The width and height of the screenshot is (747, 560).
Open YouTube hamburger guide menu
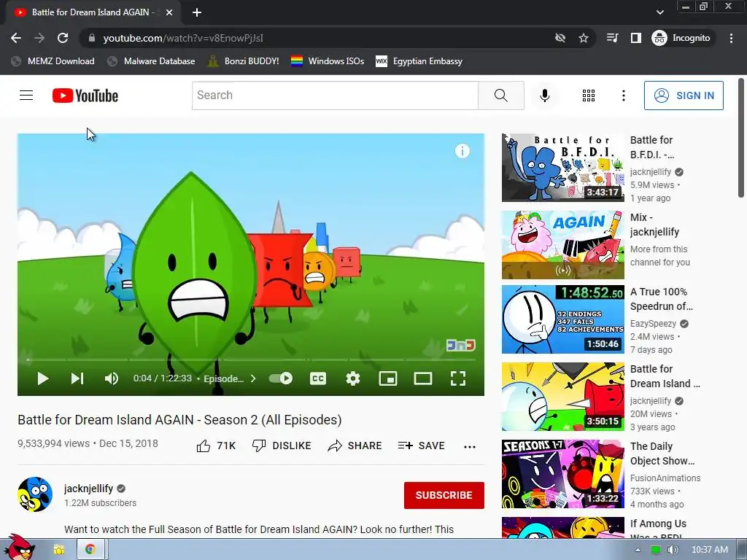tap(26, 96)
